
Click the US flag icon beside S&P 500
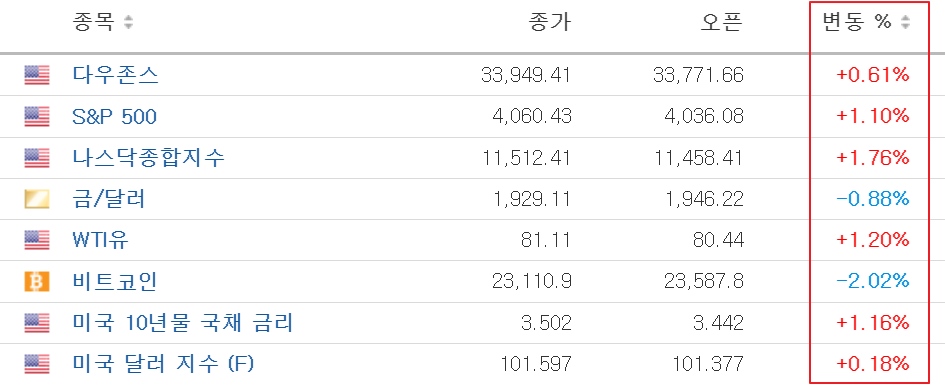37,116
